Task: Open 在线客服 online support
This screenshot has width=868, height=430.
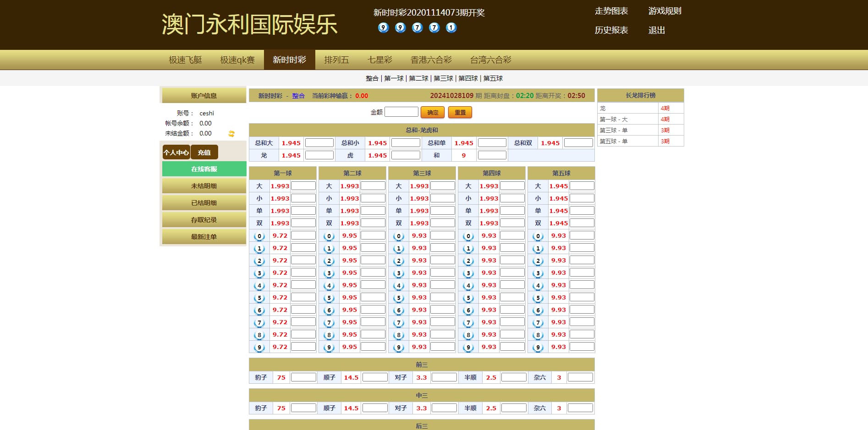Action: [204, 169]
